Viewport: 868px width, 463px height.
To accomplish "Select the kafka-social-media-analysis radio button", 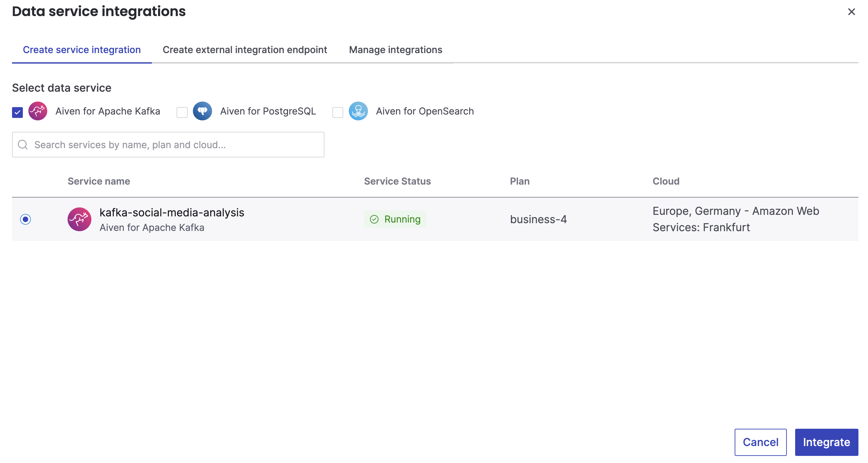I will pyautogui.click(x=26, y=219).
